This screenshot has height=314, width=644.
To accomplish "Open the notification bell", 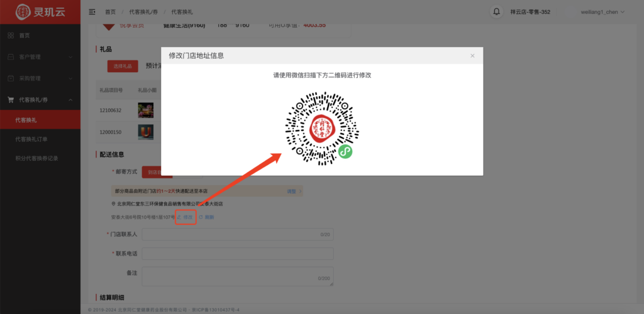I will click(497, 11).
